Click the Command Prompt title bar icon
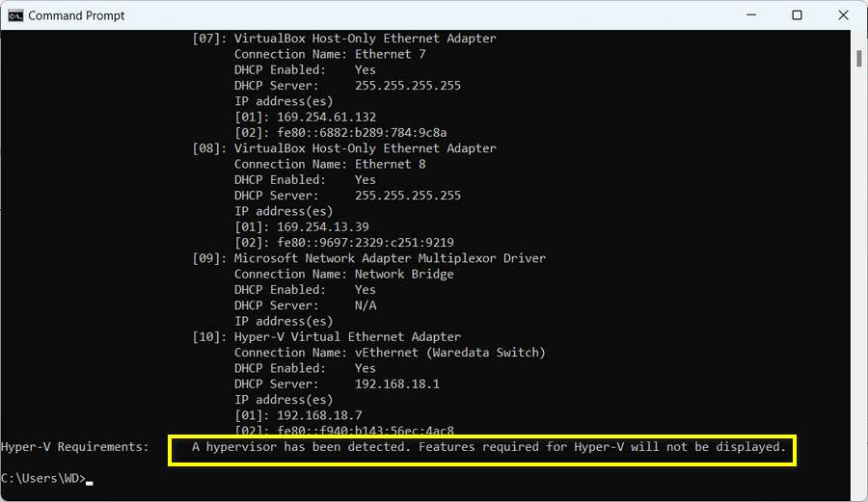Screen dimensions: 868x502 coord(14,15)
